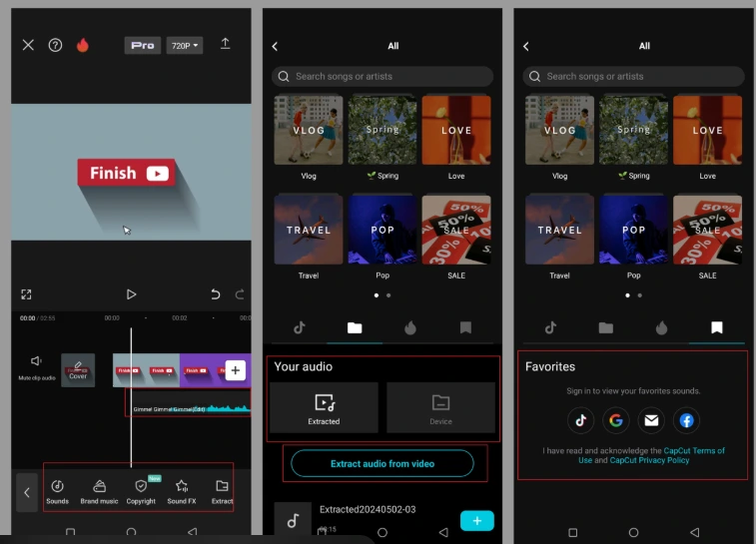Viewport: 756px width, 544px height.
Task: Tap Android back triangle in right screen
Action: coord(695,532)
